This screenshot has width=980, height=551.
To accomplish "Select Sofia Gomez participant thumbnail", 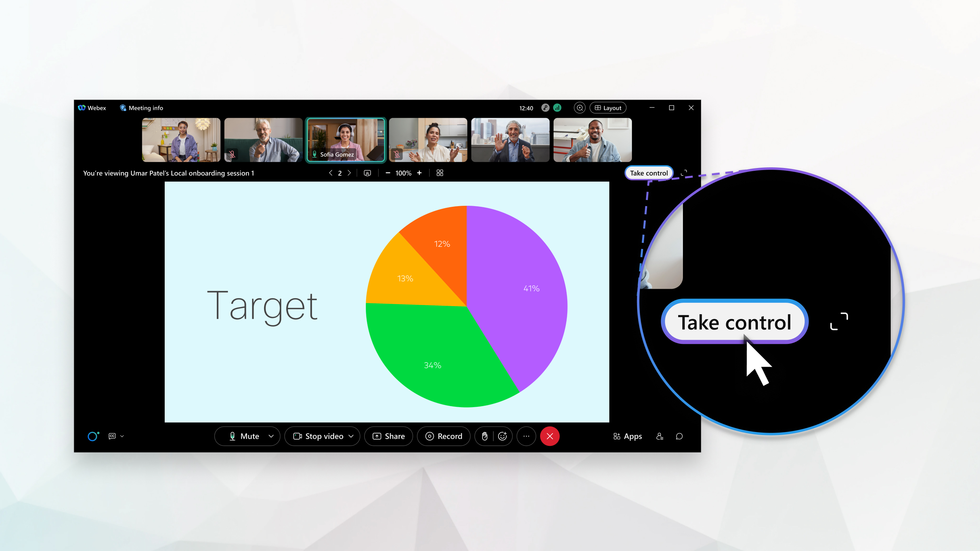I will (345, 139).
